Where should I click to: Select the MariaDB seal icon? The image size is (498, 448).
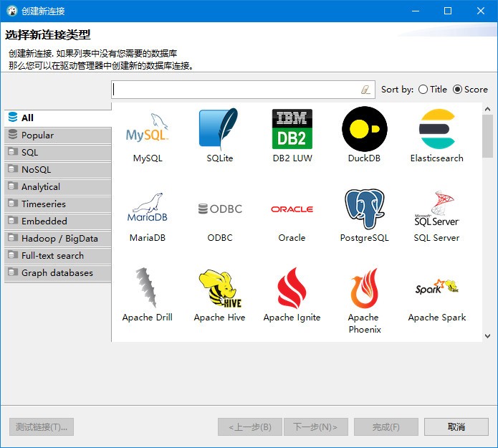click(x=148, y=207)
